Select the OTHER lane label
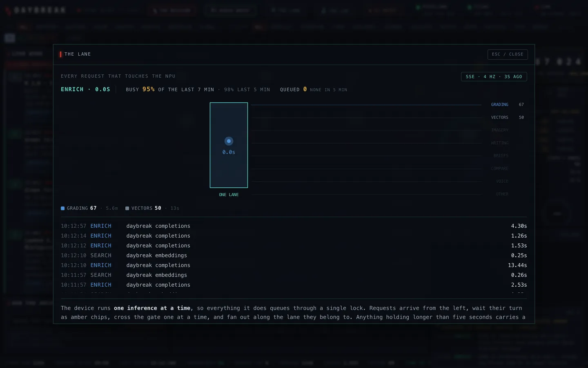This screenshot has width=588, height=368. 502,194
